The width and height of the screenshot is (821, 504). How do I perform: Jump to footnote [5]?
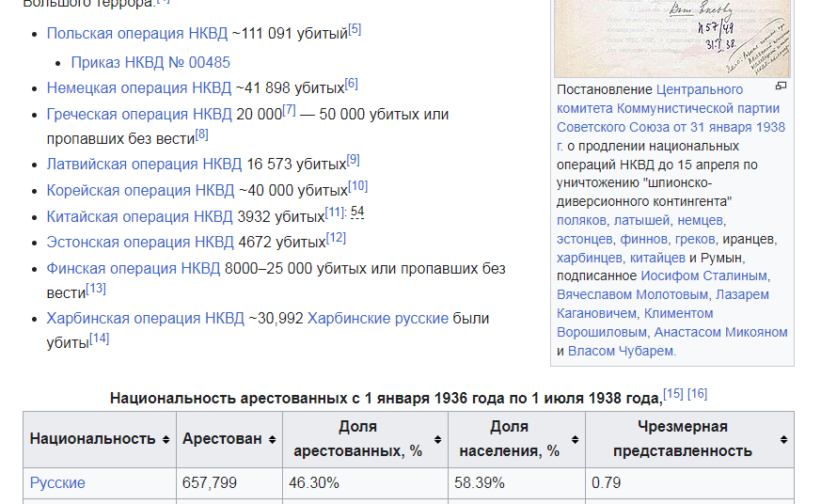355,29
